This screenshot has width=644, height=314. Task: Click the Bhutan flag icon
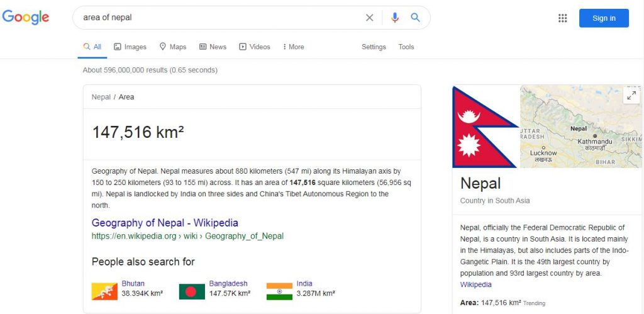104,291
